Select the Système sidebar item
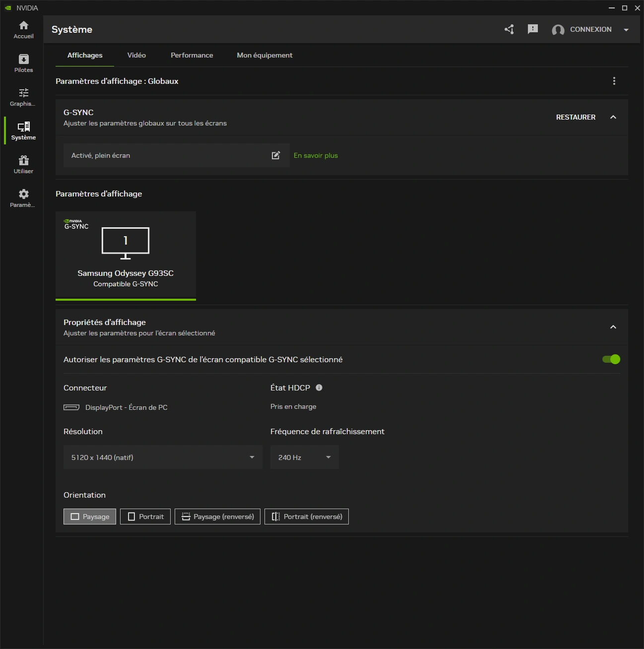 23,131
